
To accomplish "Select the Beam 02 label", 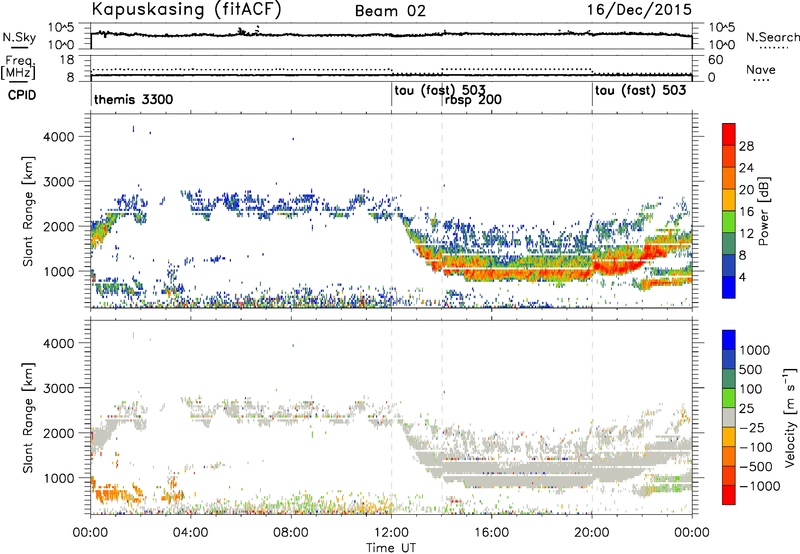I will point(390,11).
